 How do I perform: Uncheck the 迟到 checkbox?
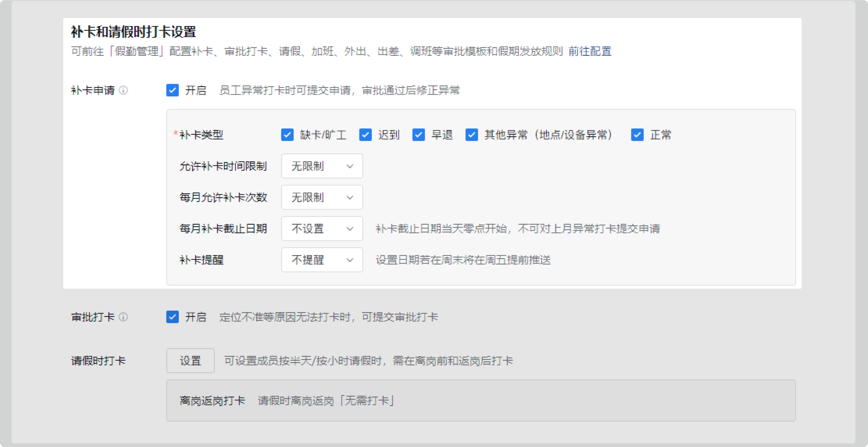coord(365,135)
